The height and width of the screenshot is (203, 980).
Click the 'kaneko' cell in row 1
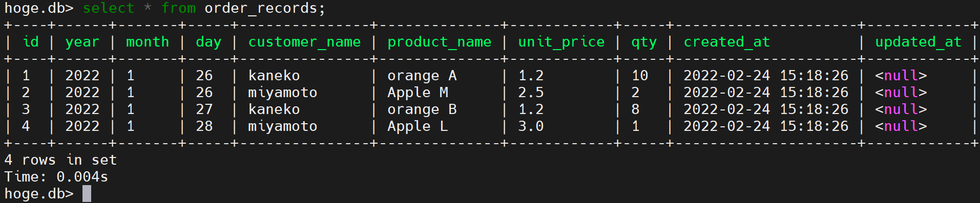point(274,76)
